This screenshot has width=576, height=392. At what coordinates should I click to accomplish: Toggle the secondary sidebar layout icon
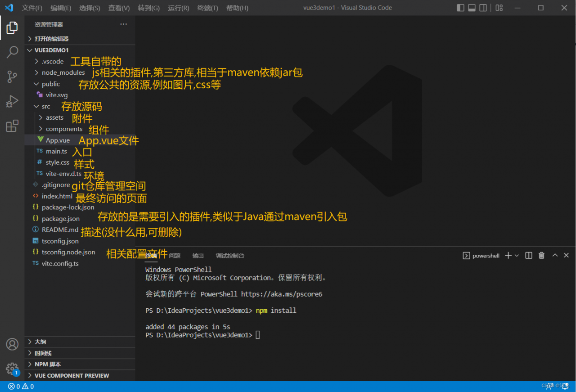pos(483,8)
